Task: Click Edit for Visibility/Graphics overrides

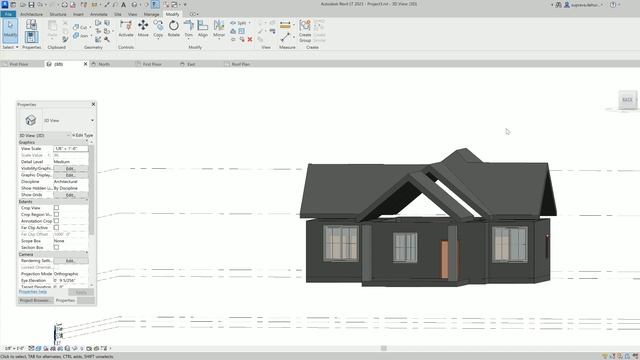Action: point(71,168)
